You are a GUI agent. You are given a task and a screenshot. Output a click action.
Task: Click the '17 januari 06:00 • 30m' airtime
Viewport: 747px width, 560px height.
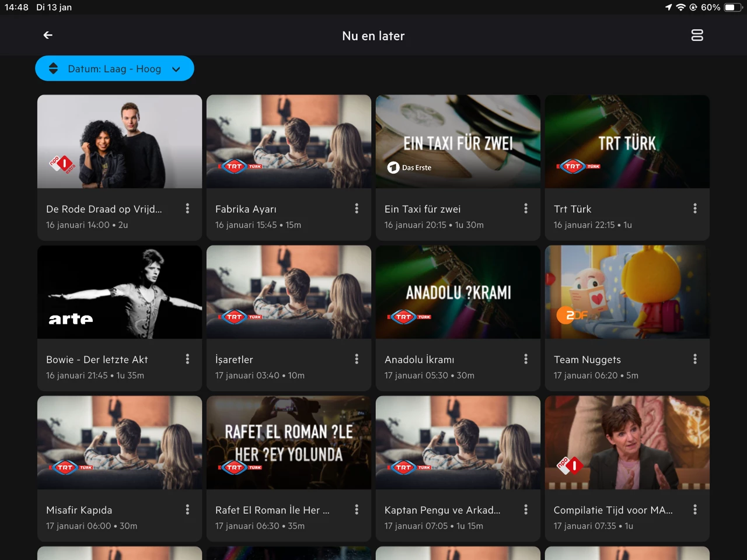point(92,526)
